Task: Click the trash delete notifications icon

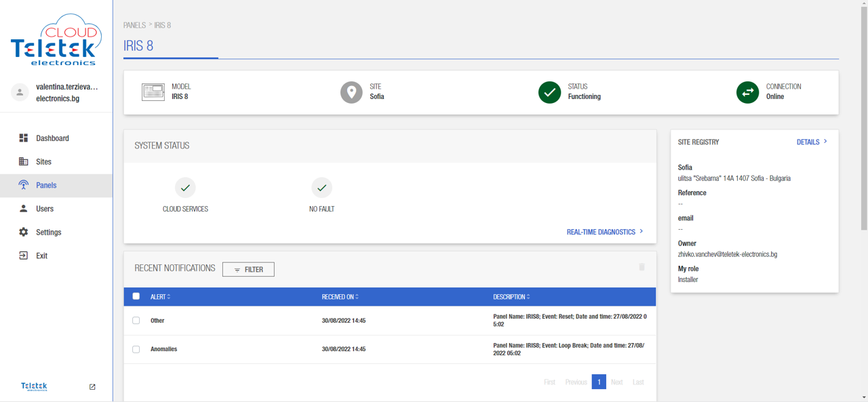Action: (642, 267)
